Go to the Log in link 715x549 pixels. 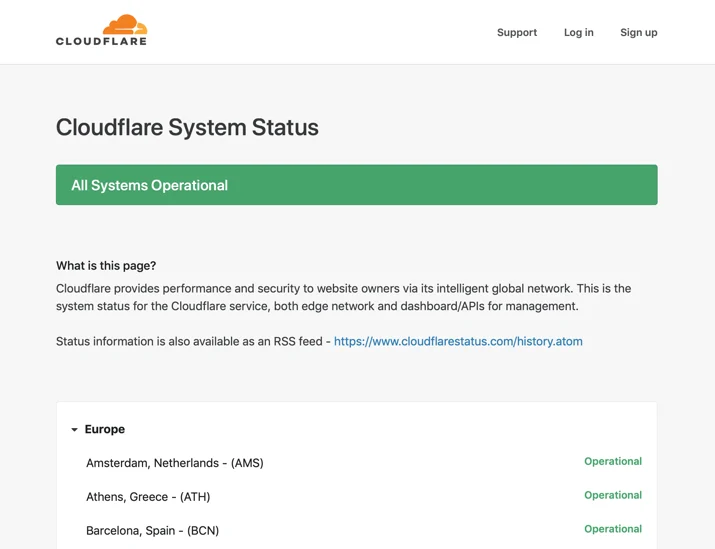coord(578,32)
